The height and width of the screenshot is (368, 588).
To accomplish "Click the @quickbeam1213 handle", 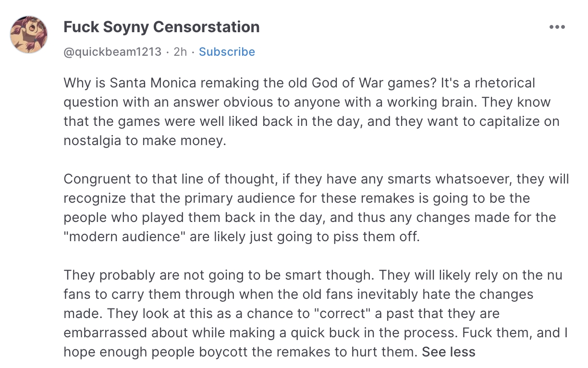I will click(112, 52).
